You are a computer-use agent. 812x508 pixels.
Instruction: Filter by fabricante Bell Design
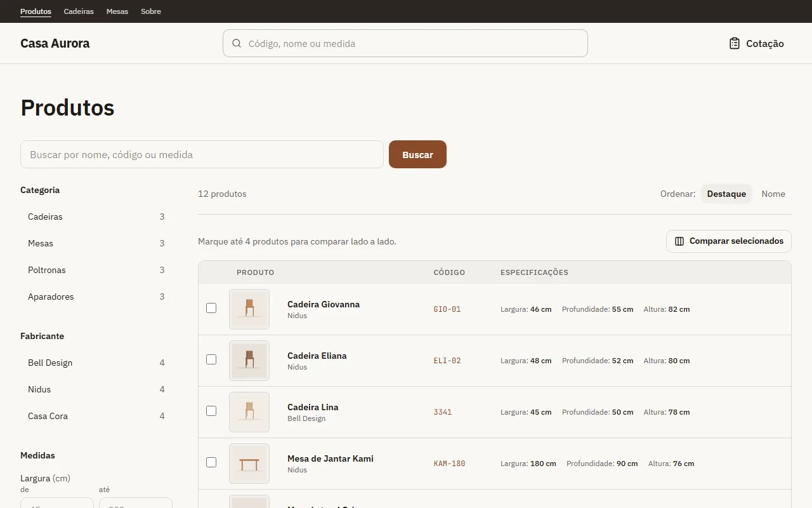coord(96,363)
